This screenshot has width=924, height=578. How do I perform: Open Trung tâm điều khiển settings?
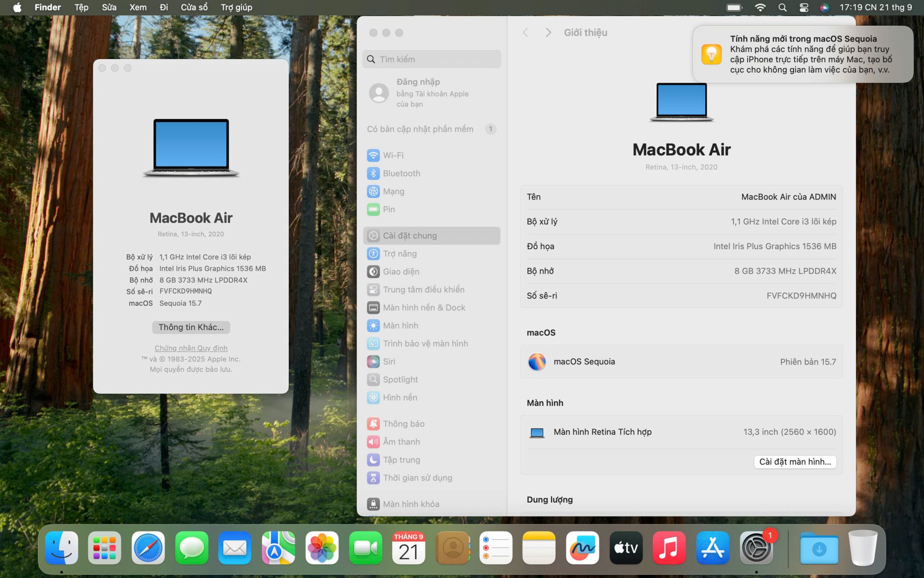coord(423,289)
